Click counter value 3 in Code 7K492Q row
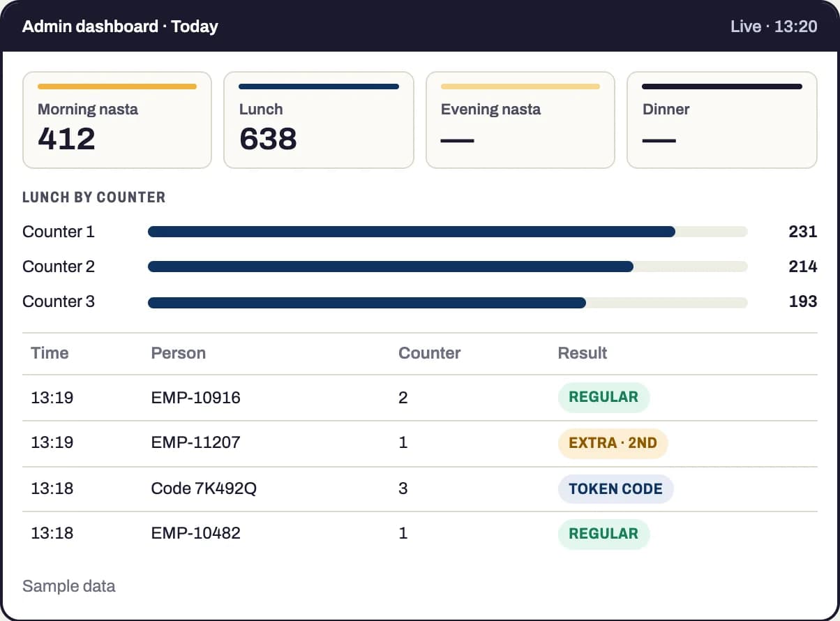Image resolution: width=840 pixels, height=621 pixels. (x=403, y=488)
